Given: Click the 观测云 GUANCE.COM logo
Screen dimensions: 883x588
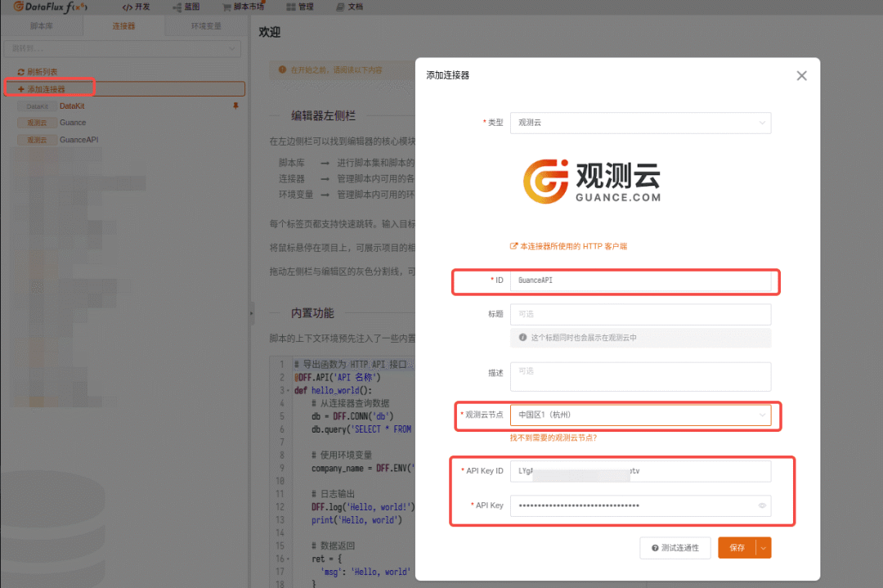Looking at the screenshot, I should click(x=592, y=182).
